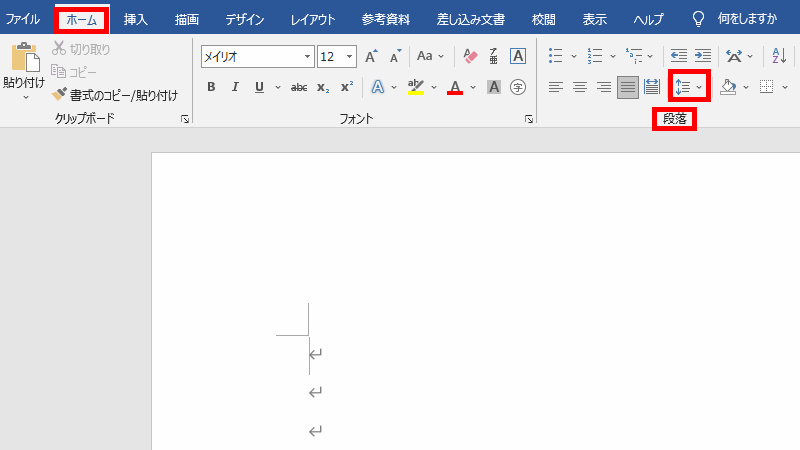Click the 何をしますか search box
Viewport: 800px width, 450px height.
(x=746, y=19)
